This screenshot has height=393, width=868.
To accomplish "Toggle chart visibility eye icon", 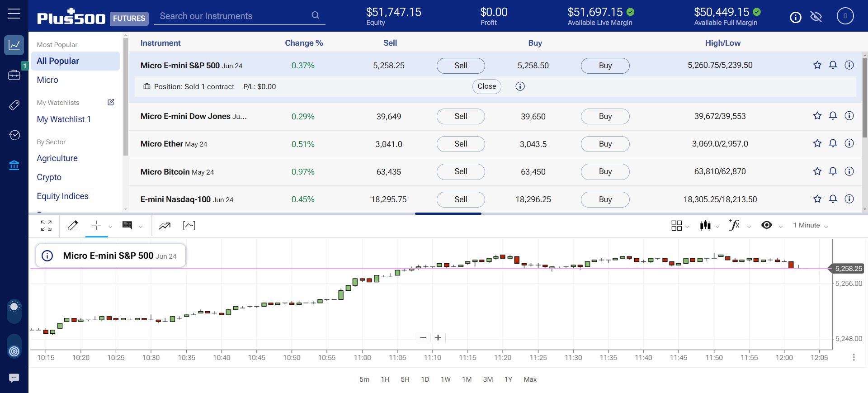I will (x=767, y=225).
